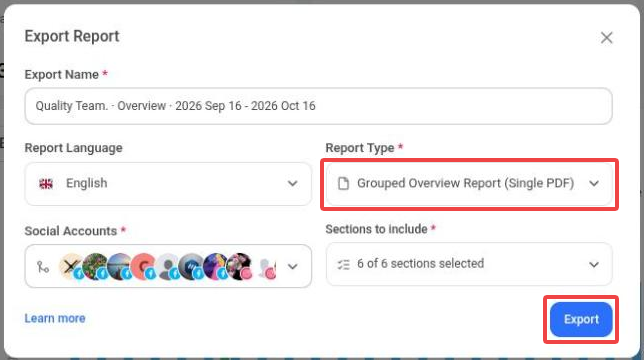Click the red C social account avatar
Screen dimensions: 644x360
point(143,266)
